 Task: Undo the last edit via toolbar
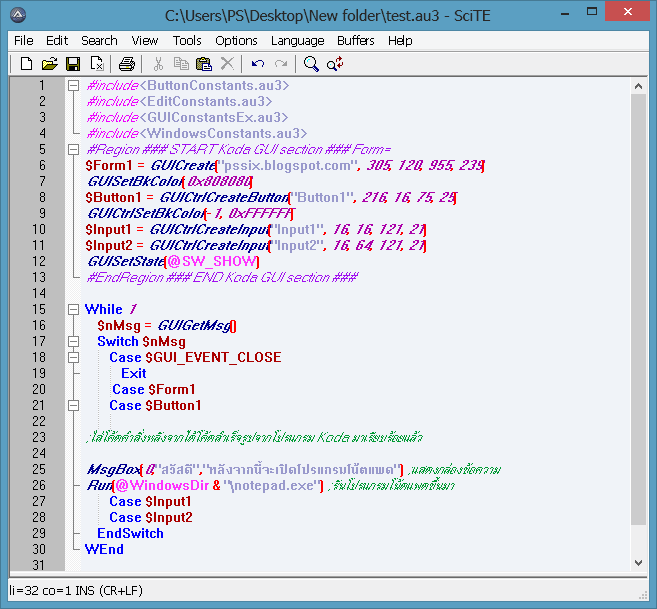tap(258, 64)
